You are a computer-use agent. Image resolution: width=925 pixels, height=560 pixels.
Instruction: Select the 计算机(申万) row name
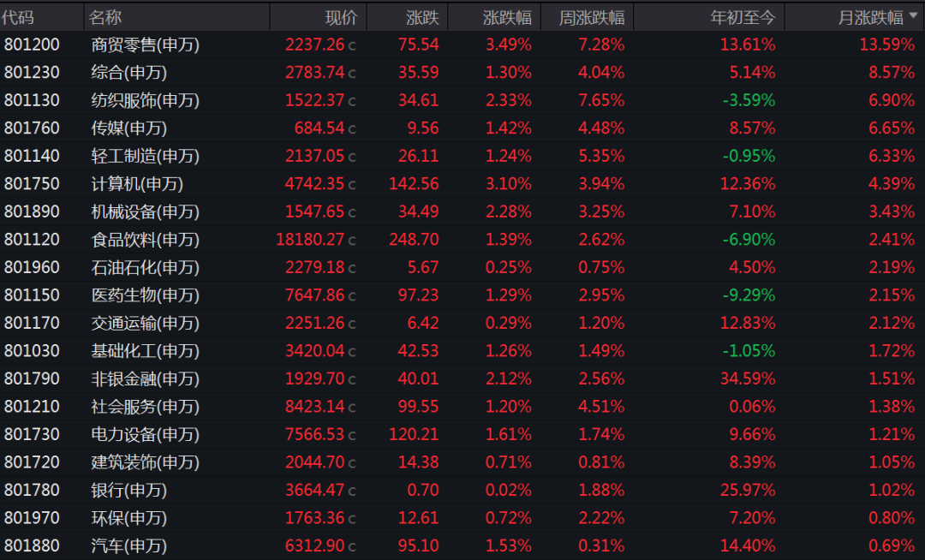click(x=137, y=184)
